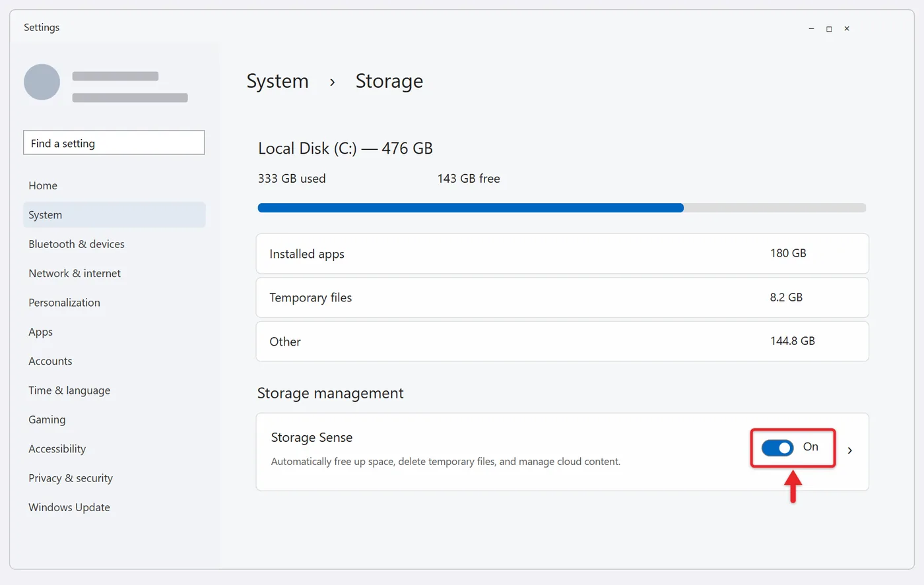Click the '8.2 GB' temporary files value
Image resolution: width=924 pixels, height=585 pixels.
(786, 297)
